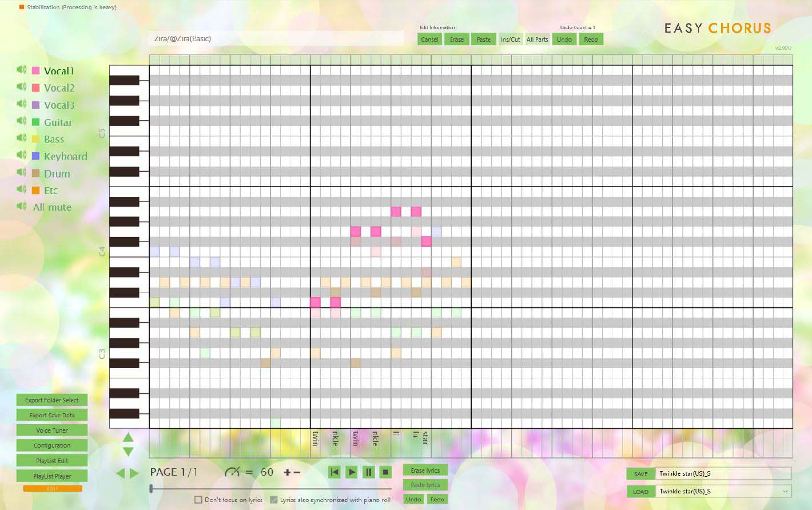Toggle the All mute speaker icon
Viewport: 812px width, 510px height.
click(21, 205)
